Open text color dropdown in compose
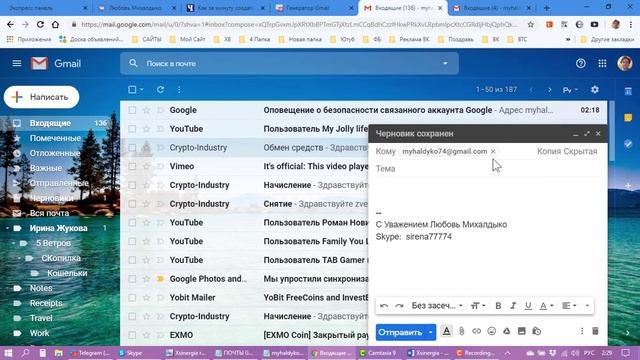640x360 pixels. (x=546, y=306)
